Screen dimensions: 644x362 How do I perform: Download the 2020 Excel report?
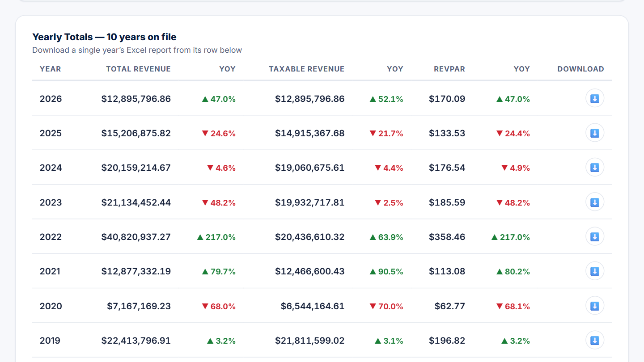point(595,306)
